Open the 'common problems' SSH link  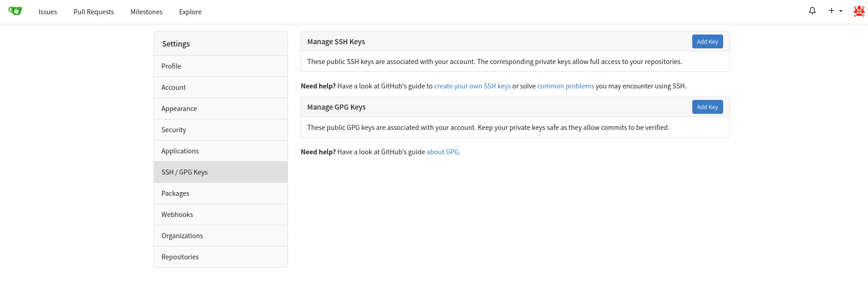(x=565, y=86)
